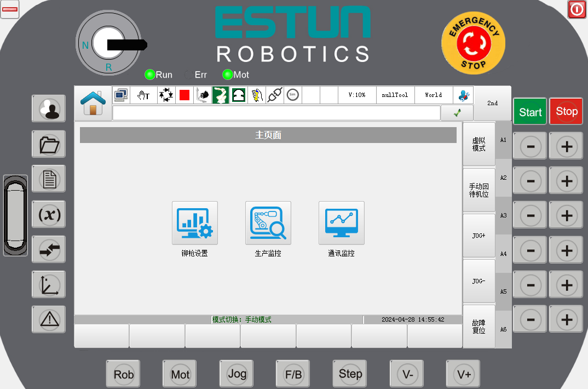Click the JOG+ side button

[479, 236]
